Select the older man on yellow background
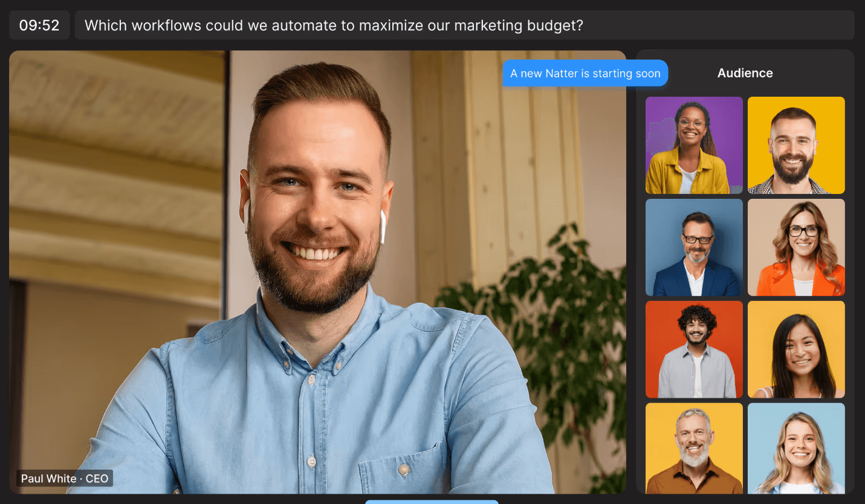 point(693,450)
